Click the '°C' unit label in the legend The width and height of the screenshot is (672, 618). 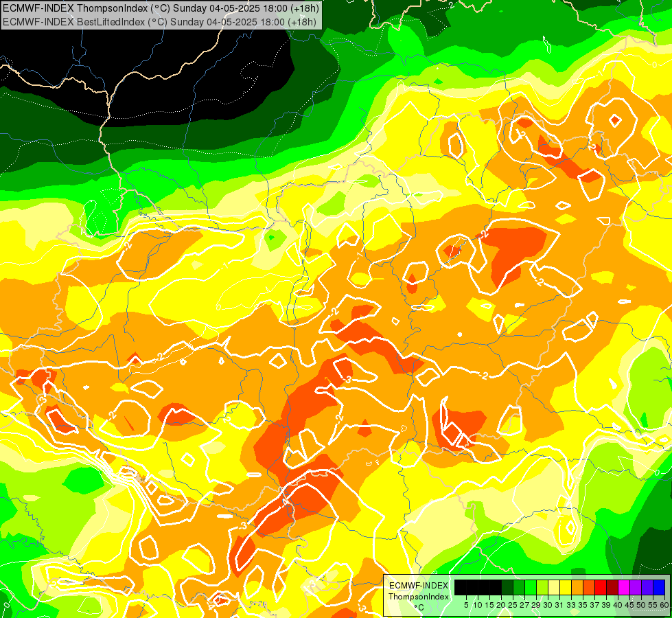419,608
